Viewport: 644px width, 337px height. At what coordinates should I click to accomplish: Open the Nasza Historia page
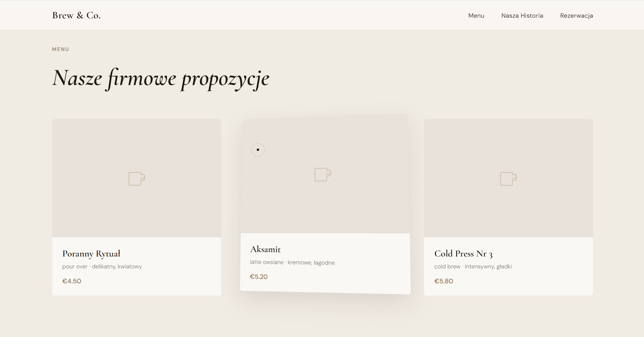pyautogui.click(x=522, y=16)
